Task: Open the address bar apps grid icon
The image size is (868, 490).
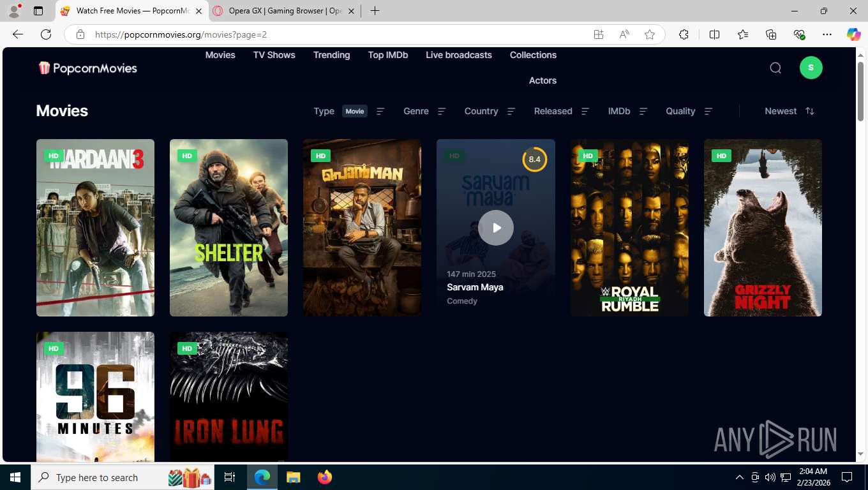Action: [x=599, y=34]
